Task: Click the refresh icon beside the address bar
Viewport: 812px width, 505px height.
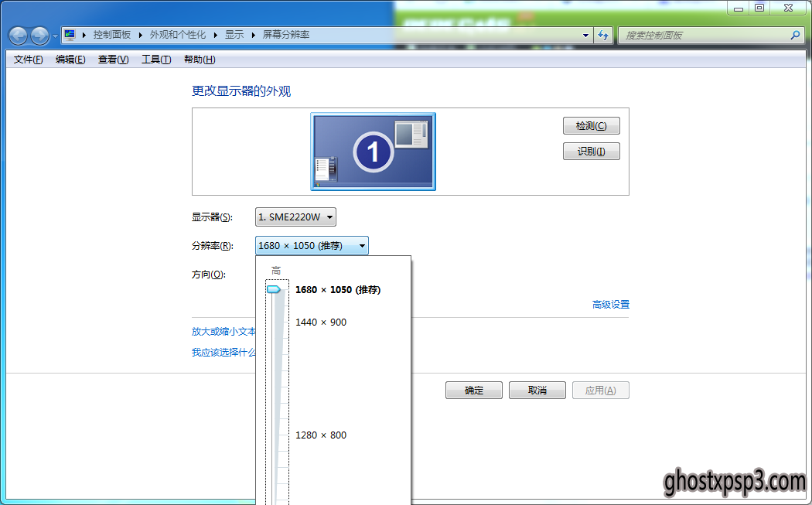Action: point(603,36)
